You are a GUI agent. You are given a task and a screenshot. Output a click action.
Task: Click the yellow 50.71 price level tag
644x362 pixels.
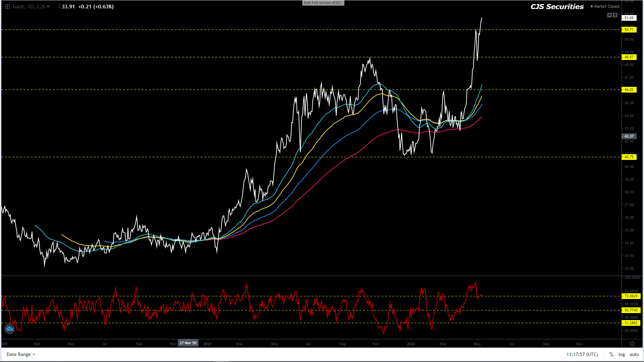click(x=629, y=30)
